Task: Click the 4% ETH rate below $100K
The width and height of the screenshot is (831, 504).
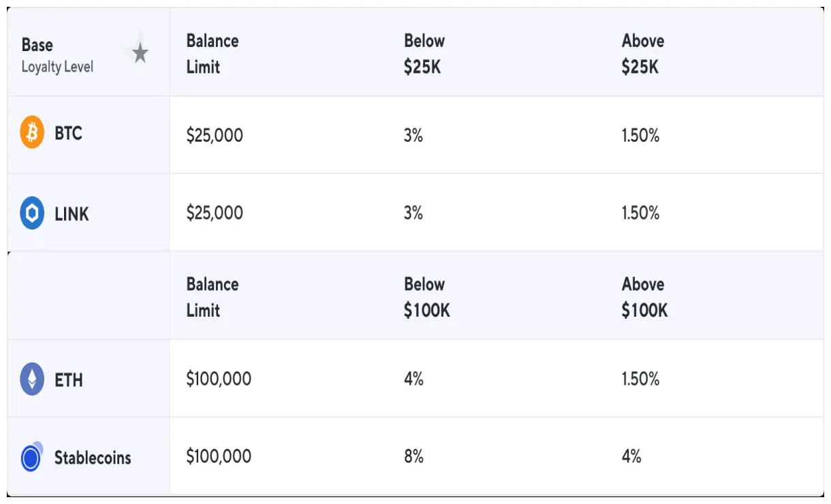Action: [413, 379]
